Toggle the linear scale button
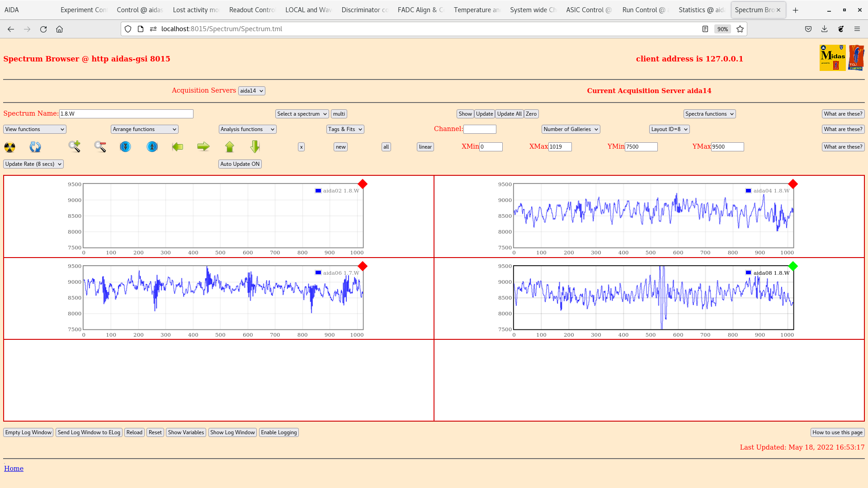868x488 pixels. [x=425, y=147]
